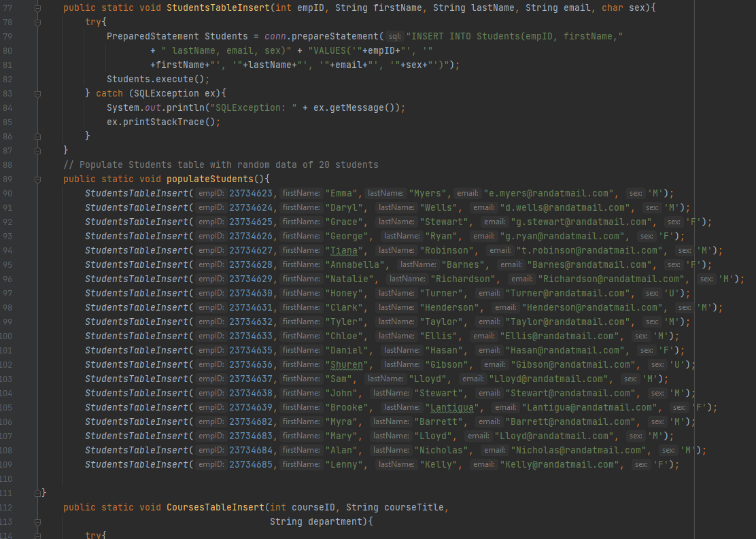
Task: Click the "John" first name string
Action: tap(341, 393)
